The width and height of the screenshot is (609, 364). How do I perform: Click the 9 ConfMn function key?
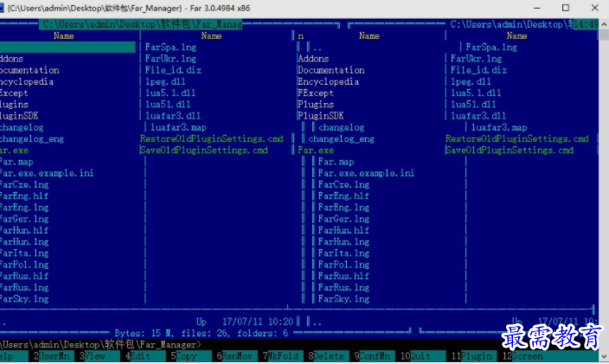tap(372, 356)
